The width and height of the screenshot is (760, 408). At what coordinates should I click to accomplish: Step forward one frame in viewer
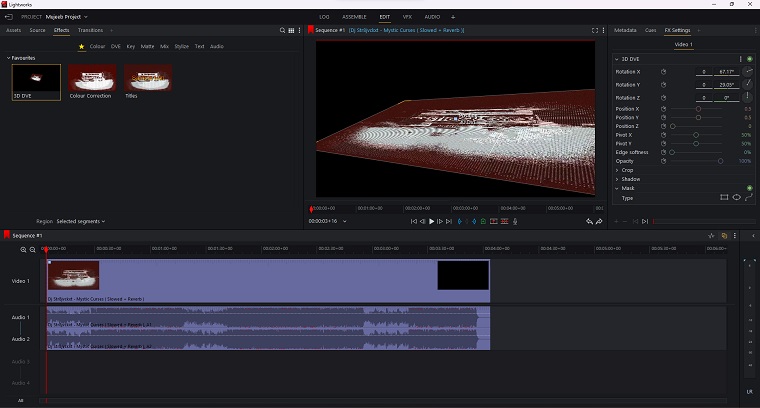(440, 221)
